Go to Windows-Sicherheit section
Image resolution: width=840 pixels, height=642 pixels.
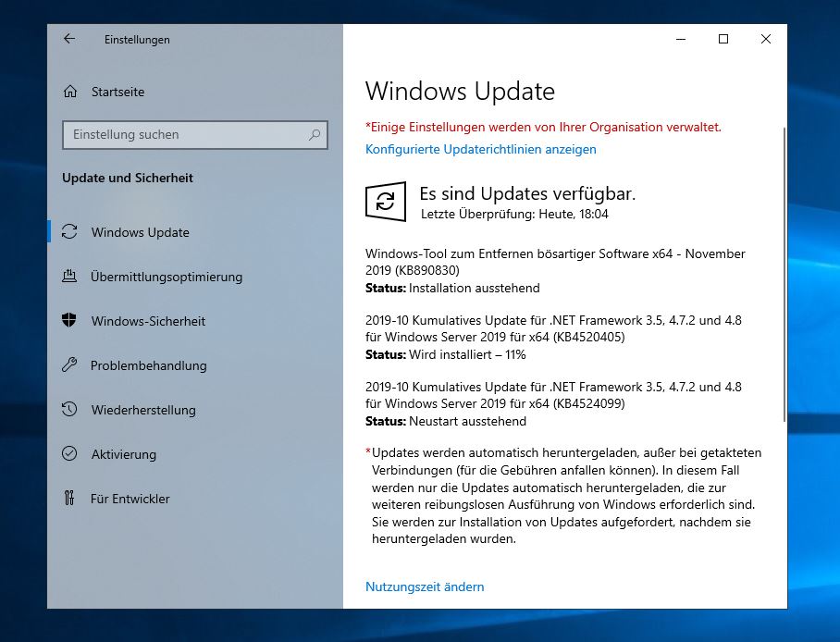(x=148, y=321)
